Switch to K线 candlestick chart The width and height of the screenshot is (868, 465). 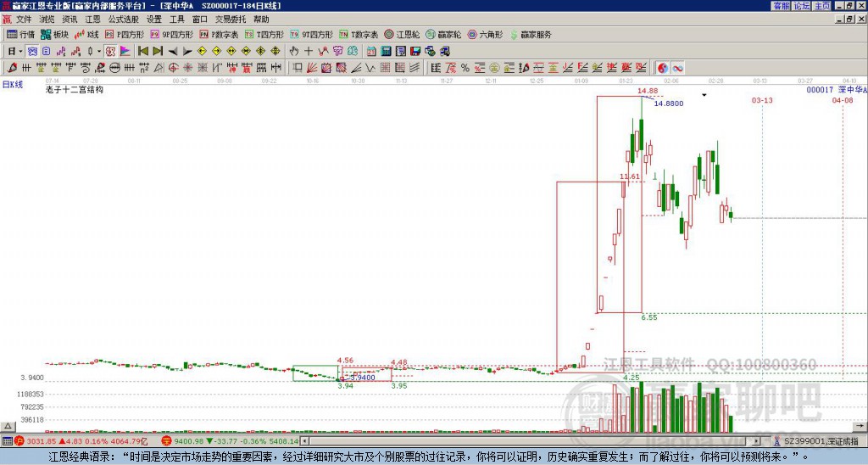click(86, 34)
